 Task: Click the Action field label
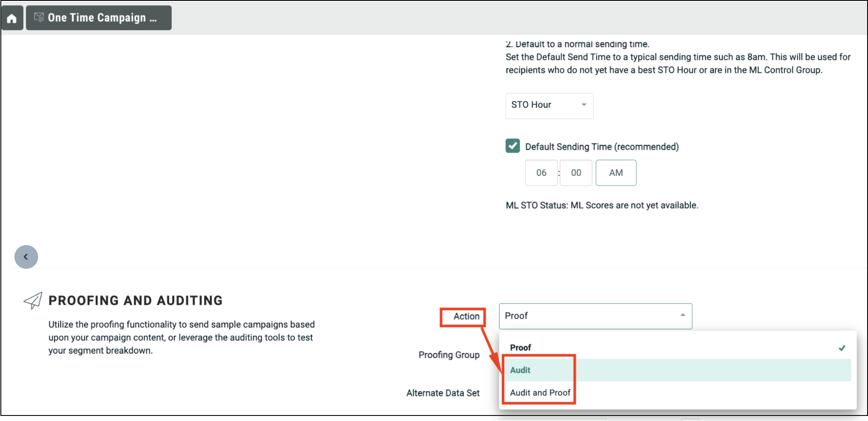click(466, 316)
